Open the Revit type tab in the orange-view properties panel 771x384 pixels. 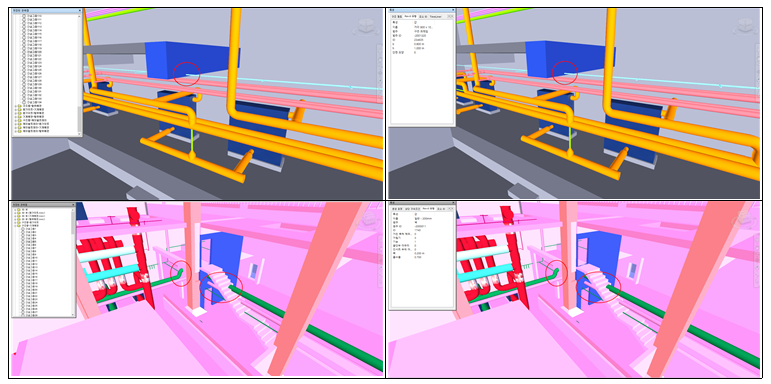[x=410, y=17]
